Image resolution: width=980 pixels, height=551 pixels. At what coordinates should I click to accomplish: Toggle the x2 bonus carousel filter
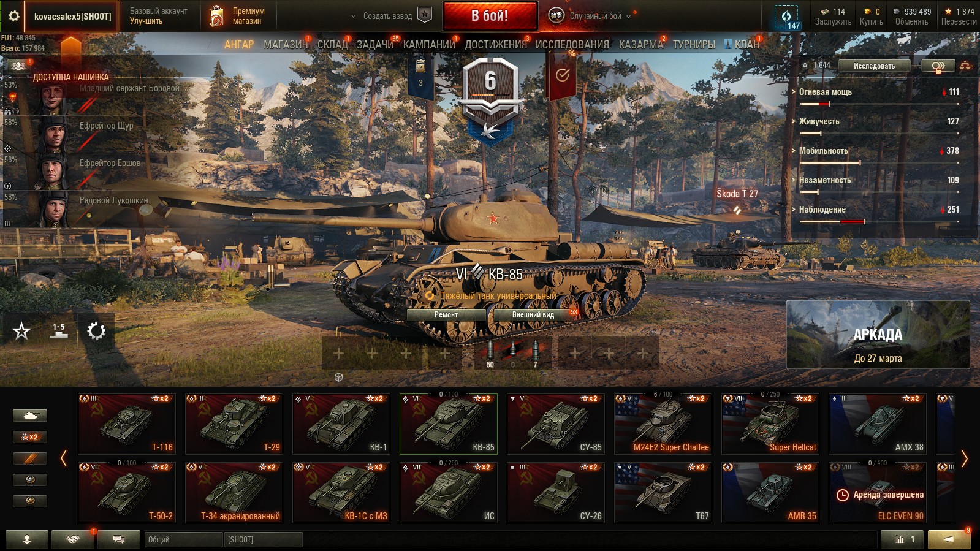tap(29, 437)
